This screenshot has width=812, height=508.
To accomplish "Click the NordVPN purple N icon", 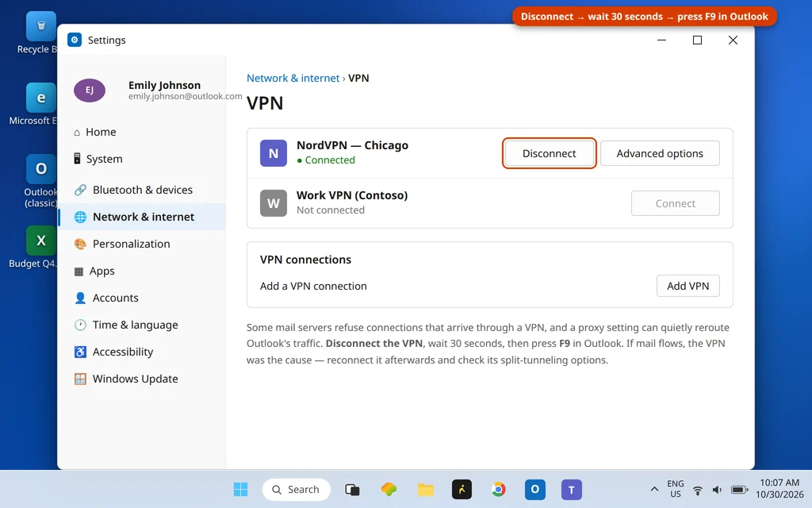I will pos(274,153).
